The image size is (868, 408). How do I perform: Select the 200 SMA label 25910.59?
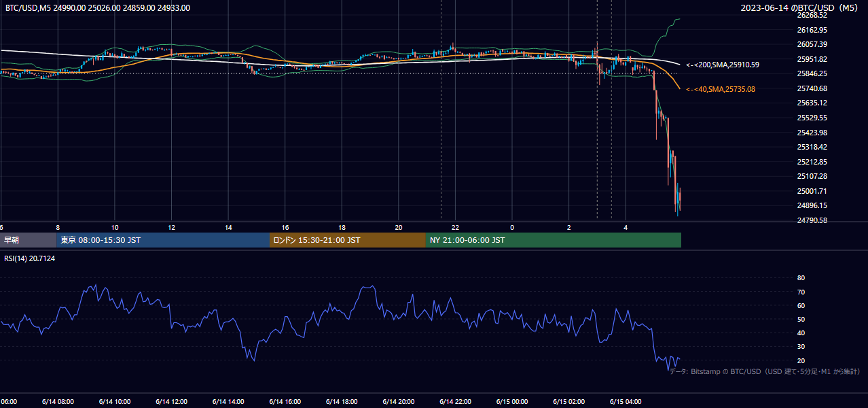(723, 65)
